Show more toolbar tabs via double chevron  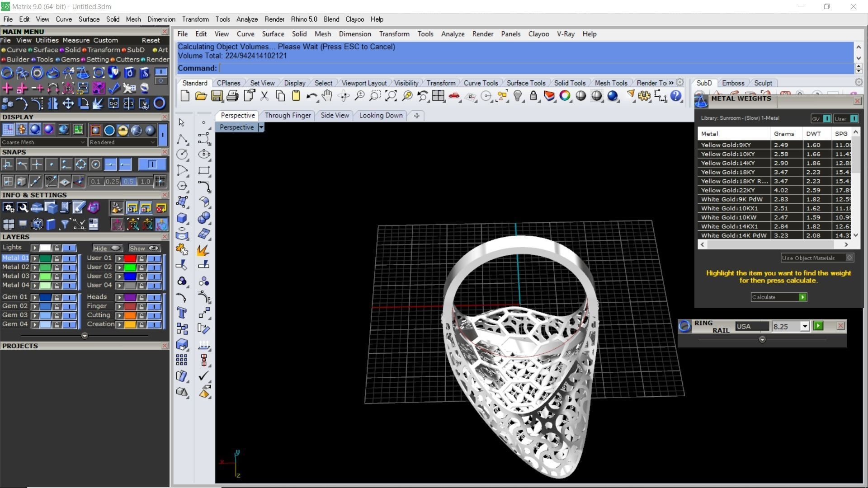point(671,83)
